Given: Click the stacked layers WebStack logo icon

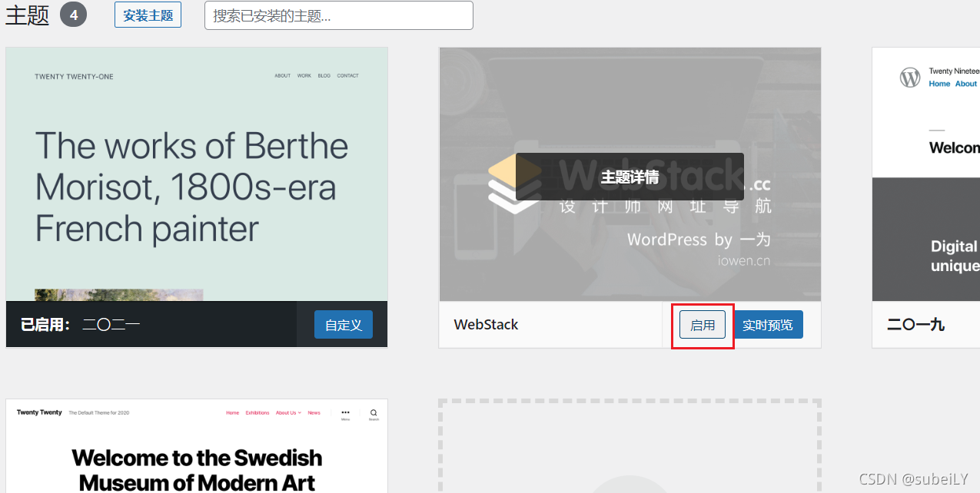Looking at the screenshot, I should tap(515, 183).
